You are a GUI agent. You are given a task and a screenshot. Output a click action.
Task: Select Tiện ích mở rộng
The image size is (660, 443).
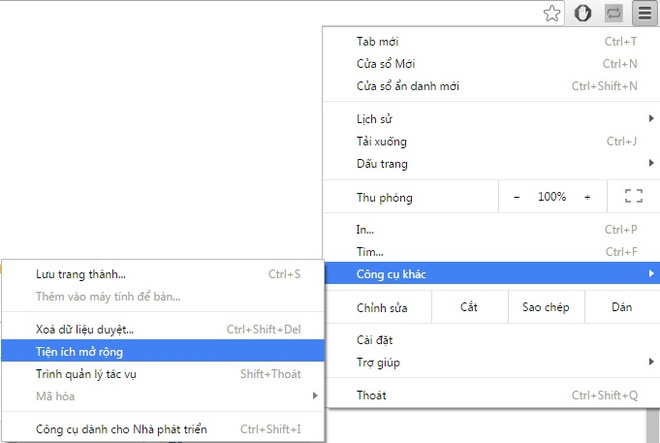(80, 352)
